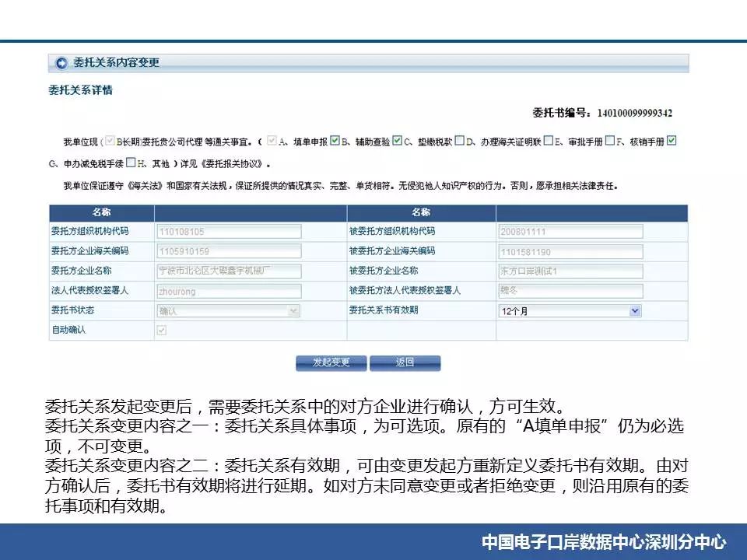Click the 返回 button

(x=405, y=362)
